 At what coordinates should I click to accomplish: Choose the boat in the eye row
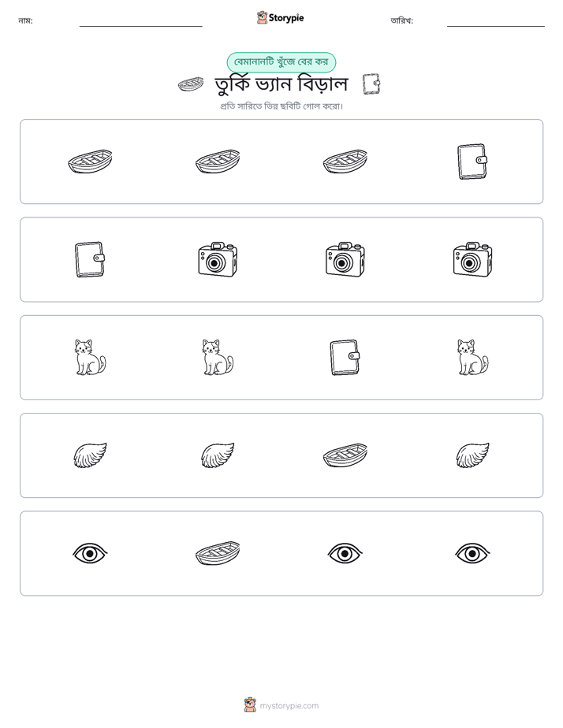(x=218, y=553)
